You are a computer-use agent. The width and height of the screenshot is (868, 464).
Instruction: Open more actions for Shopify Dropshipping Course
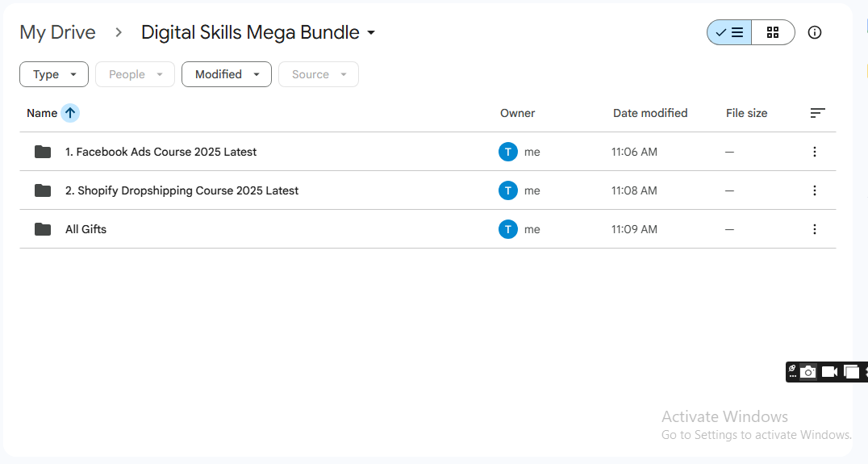(x=814, y=190)
